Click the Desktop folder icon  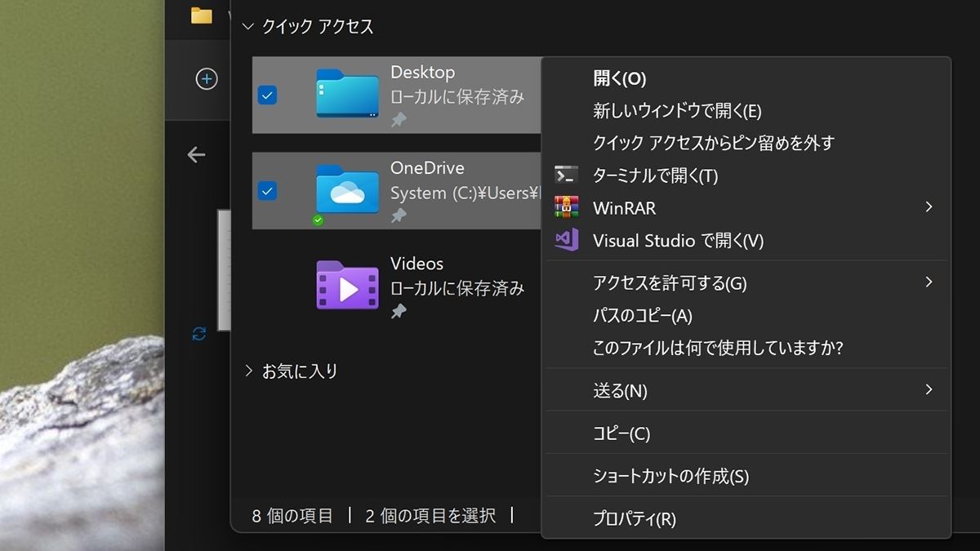347,94
